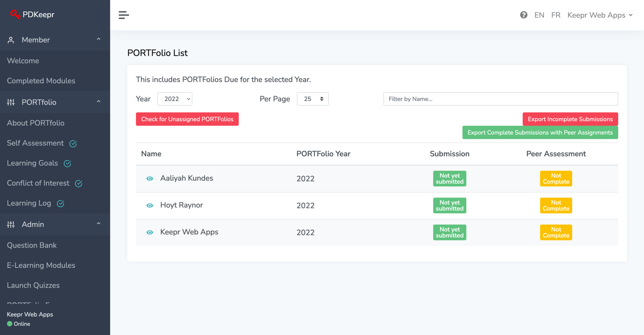Open the Year dropdown showing 2022
The image size is (644, 335).
175,99
